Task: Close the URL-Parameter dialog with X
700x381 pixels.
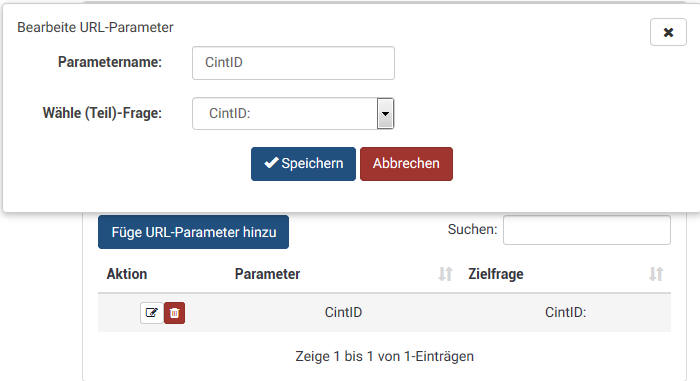Action: click(x=668, y=32)
